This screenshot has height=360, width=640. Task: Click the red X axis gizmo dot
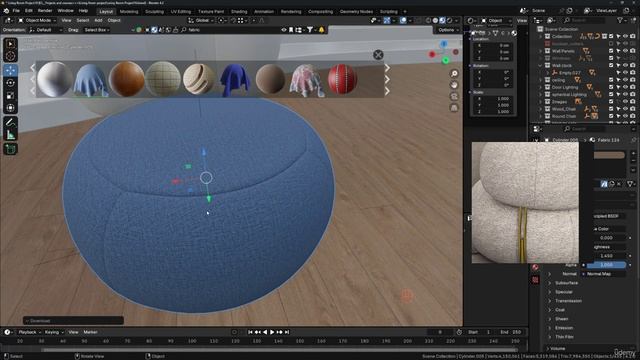pyautogui.click(x=432, y=54)
